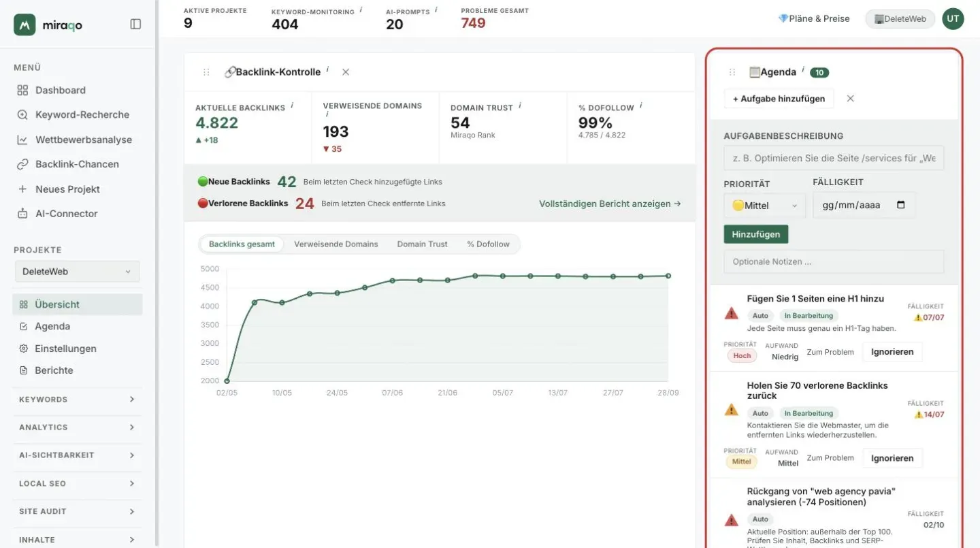Open the UT user avatar menu
Image resolution: width=980 pixels, height=548 pixels.
point(953,18)
